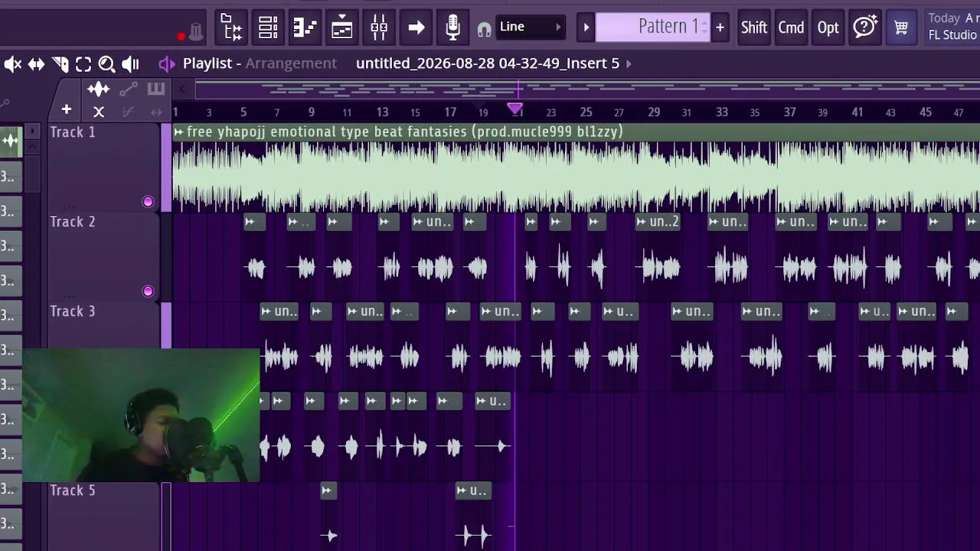
Task: Toggle the Cmd modifier key
Action: click(791, 28)
